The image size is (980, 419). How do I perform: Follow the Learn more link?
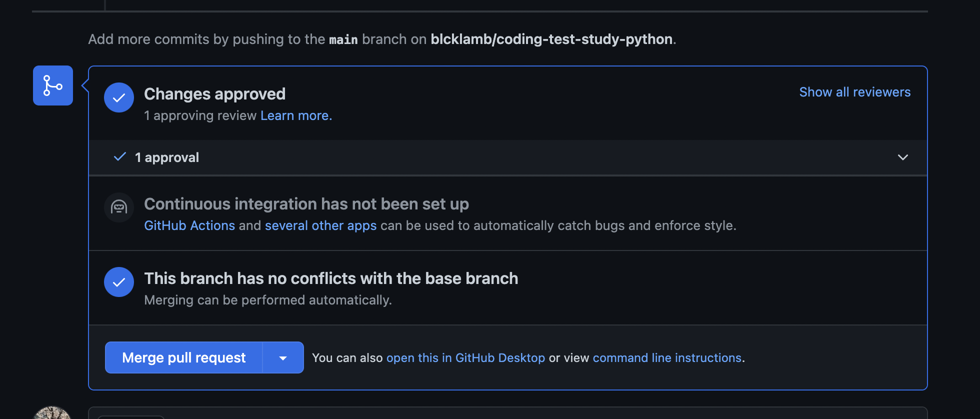pyautogui.click(x=296, y=115)
